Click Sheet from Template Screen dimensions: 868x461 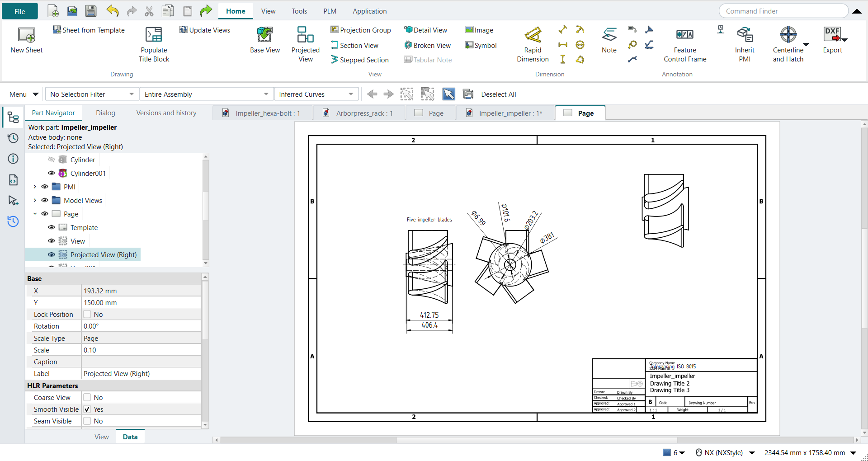coord(89,30)
